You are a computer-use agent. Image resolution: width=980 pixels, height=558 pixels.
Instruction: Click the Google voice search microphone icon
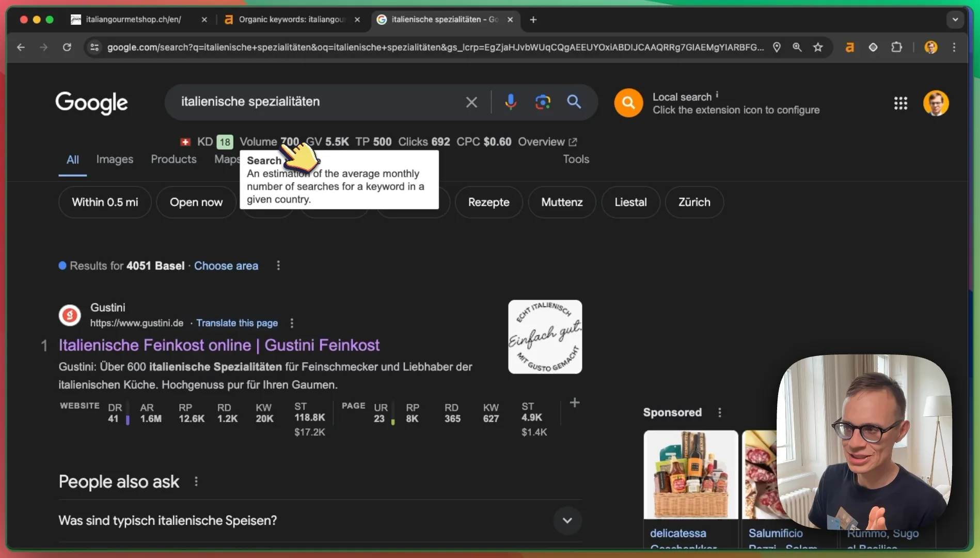pos(511,102)
